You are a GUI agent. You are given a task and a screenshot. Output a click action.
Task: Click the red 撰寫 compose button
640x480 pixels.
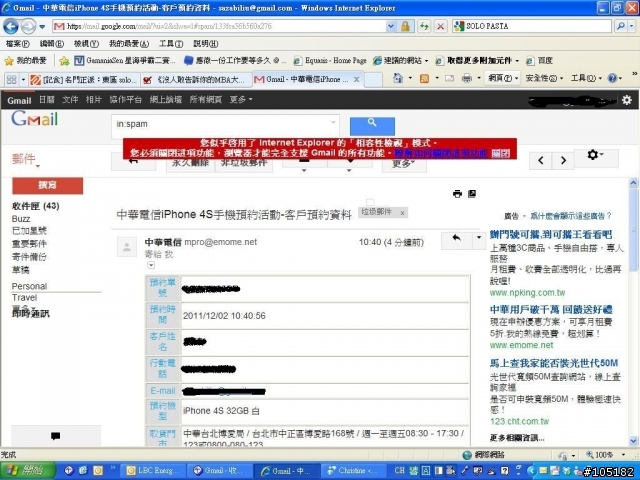(48, 185)
